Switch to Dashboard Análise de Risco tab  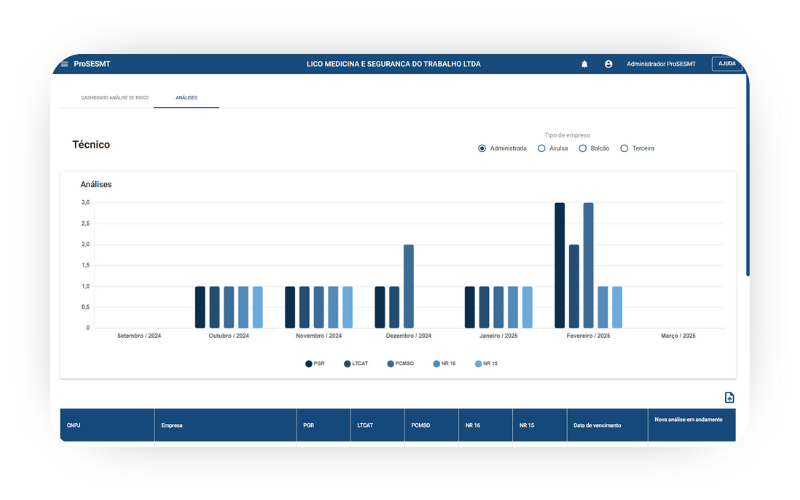click(114, 98)
